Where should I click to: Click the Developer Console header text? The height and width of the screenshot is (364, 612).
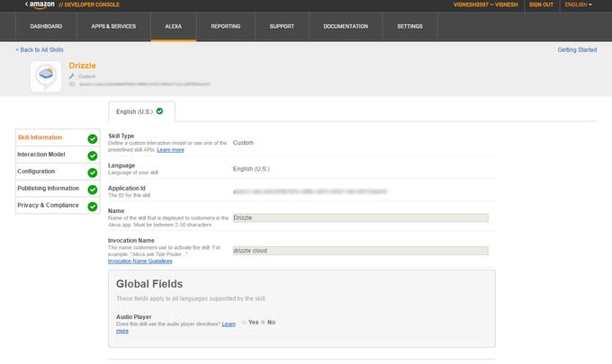tap(89, 4)
